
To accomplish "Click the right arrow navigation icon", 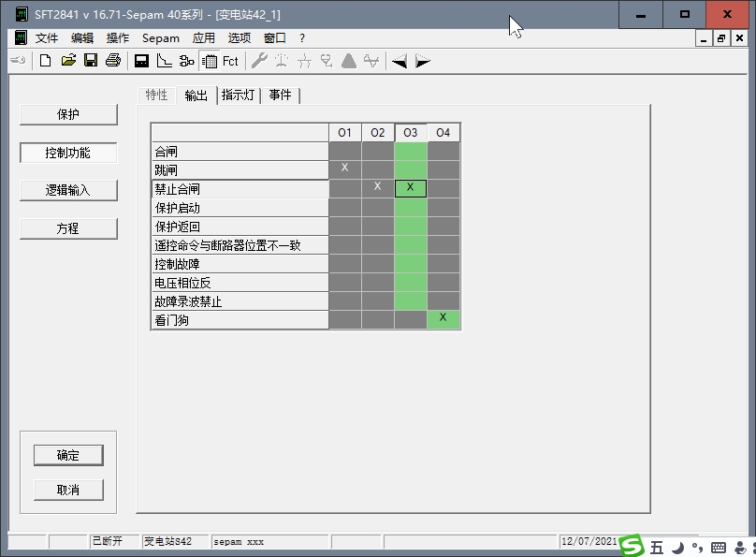I will [422, 61].
